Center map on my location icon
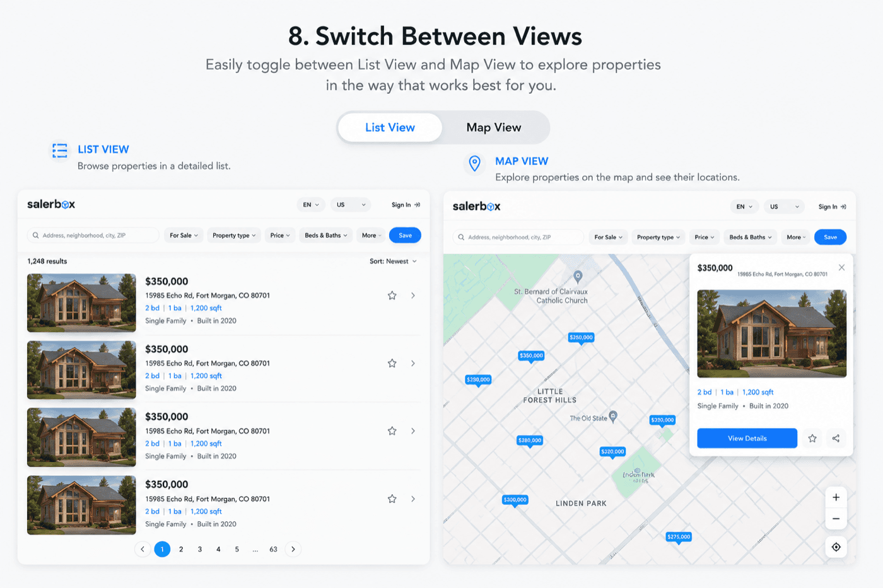 (x=836, y=547)
